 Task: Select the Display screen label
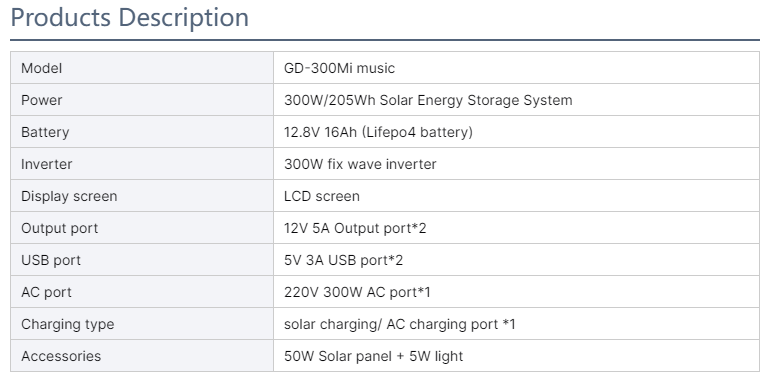pos(69,196)
